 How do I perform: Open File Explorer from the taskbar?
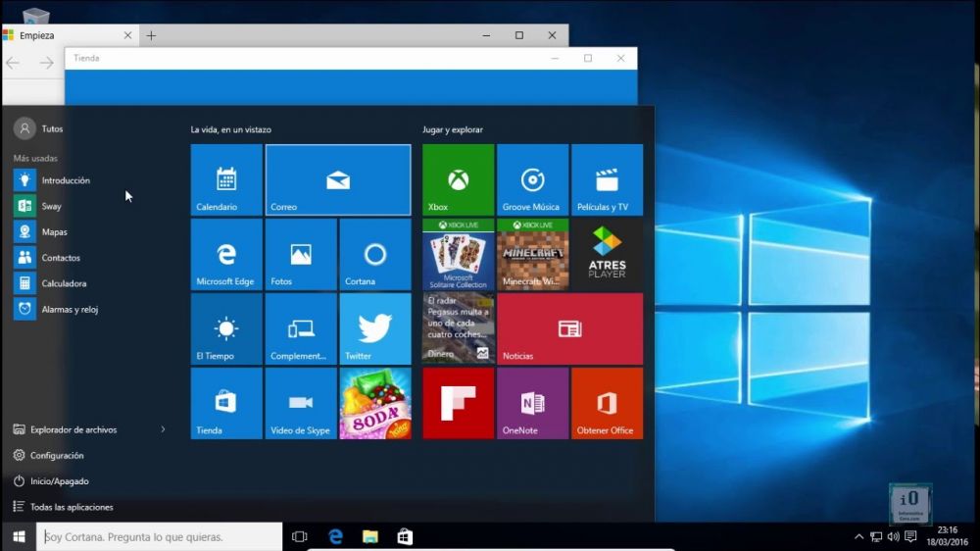pos(370,536)
